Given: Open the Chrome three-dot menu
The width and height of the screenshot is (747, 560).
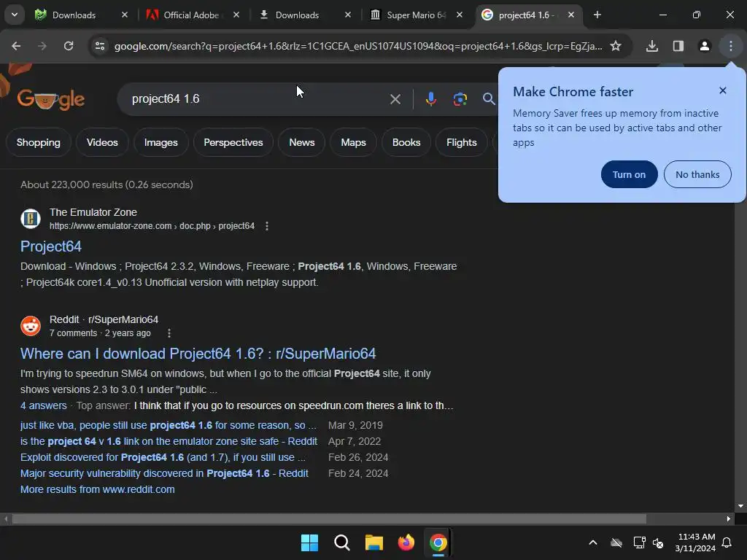Looking at the screenshot, I should coord(730,46).
